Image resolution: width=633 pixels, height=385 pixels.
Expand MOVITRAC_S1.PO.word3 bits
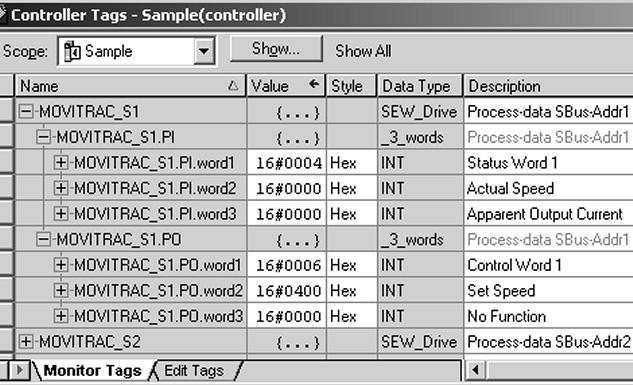coord(61,316)
